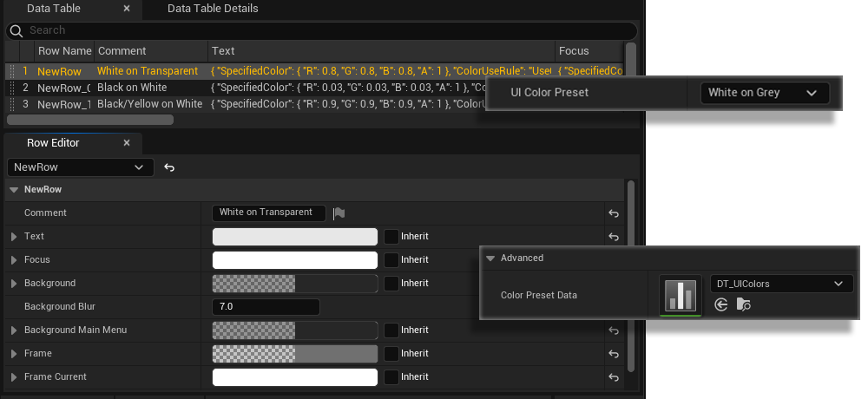Reset Text property to default arrow
This screenshot has width=868, height=399.
tap(614, 237)
